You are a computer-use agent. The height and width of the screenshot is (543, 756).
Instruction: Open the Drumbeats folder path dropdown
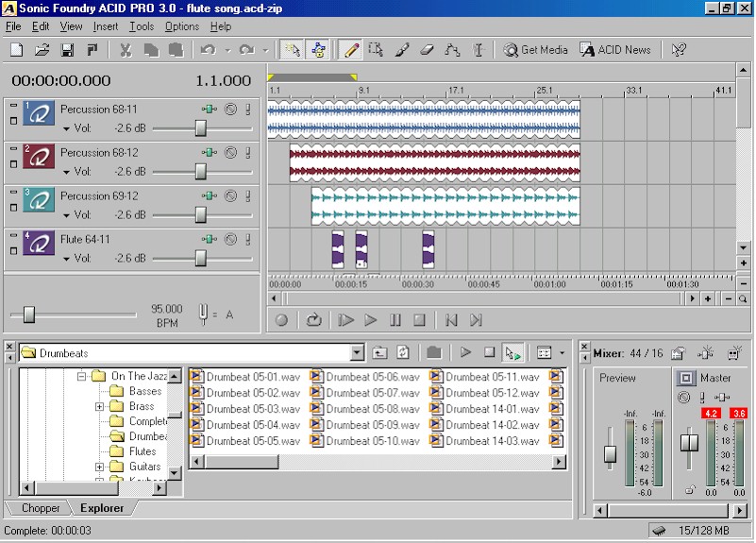tap(358, 353)
